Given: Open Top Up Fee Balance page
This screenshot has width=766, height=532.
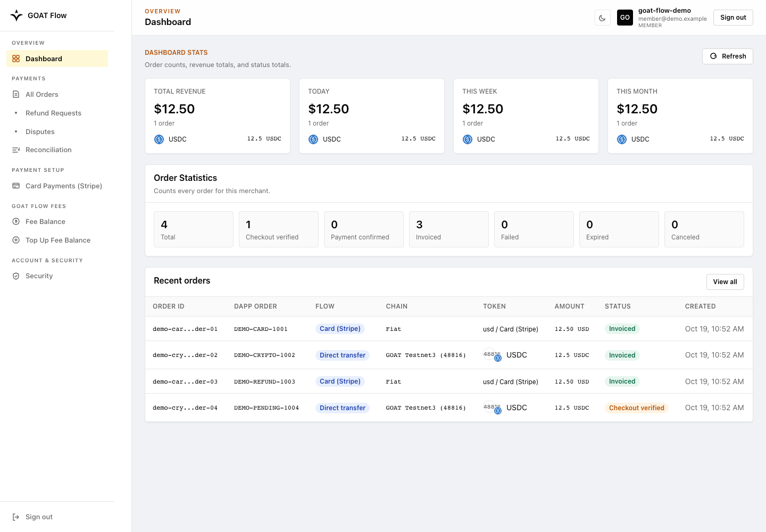Looking at the screenshot, I should [x=57, y=240].
